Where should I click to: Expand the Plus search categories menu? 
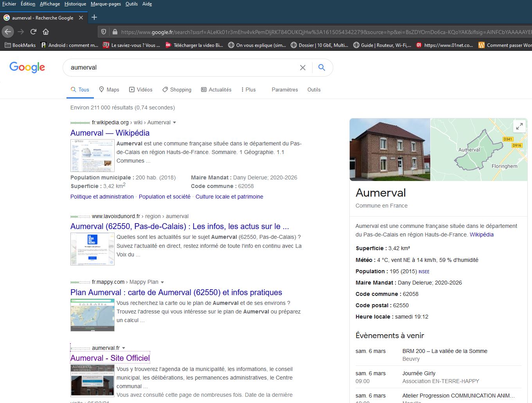(x=248, y=90)
